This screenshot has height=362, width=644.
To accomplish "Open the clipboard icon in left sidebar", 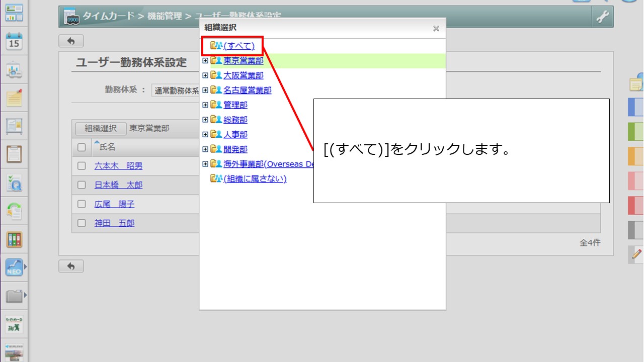I will (14, 153).
